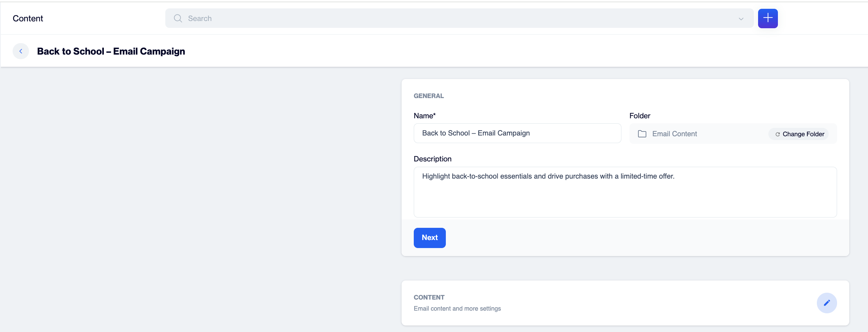Click the Next button
868x332 pixels.
pos(430,238)
